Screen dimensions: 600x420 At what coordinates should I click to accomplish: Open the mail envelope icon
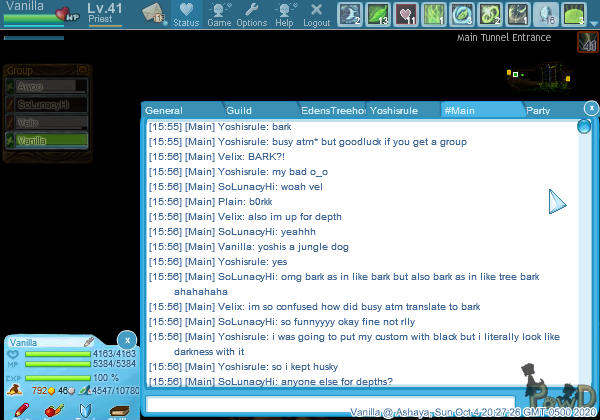pos(152,13)
